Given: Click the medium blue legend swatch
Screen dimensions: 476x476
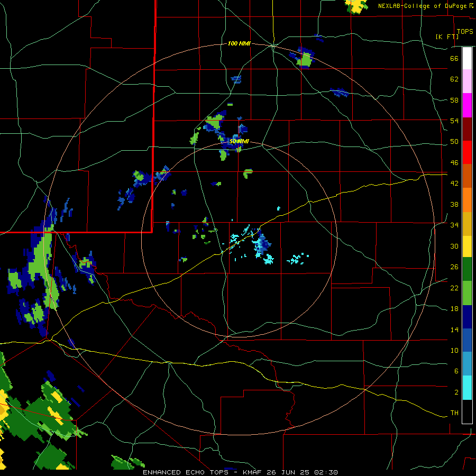Looking at the screenshot, I should pos(467,341).
